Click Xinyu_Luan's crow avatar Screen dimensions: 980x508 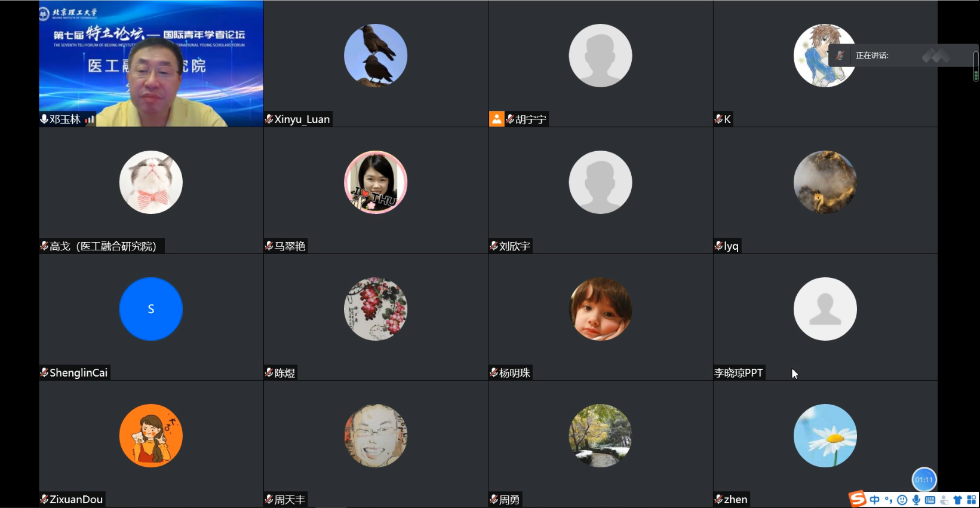click(376, 56)
